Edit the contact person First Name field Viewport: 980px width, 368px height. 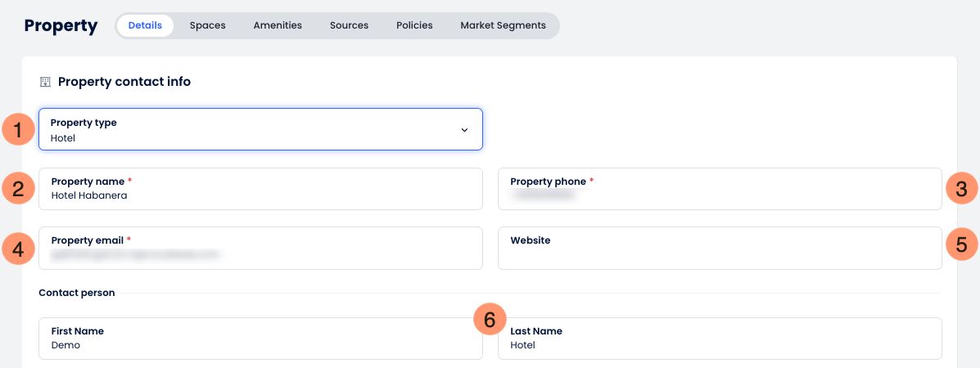click(x=260, y=339)
